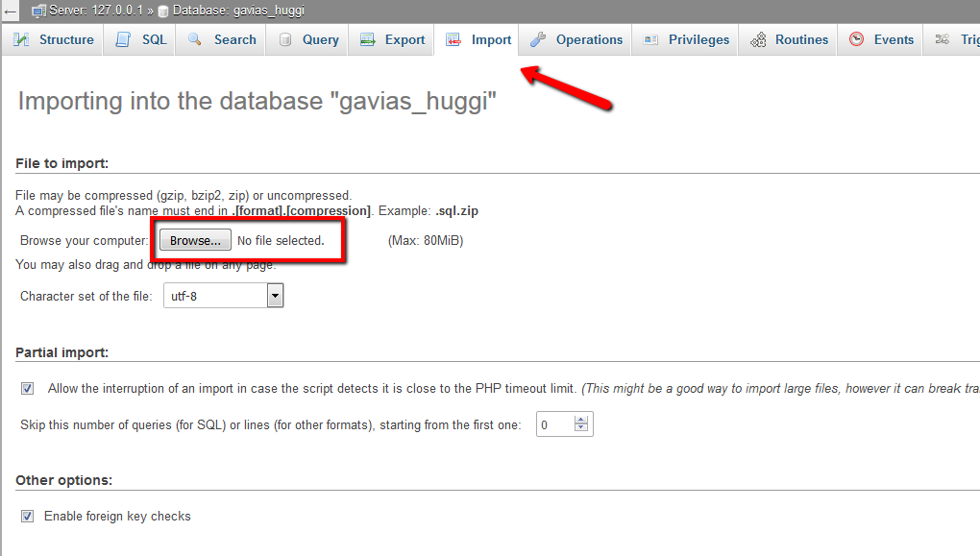Screen dimensions: 980x556
Task: Click the "Other options:" section heading
Action: [x=63, y=480]
